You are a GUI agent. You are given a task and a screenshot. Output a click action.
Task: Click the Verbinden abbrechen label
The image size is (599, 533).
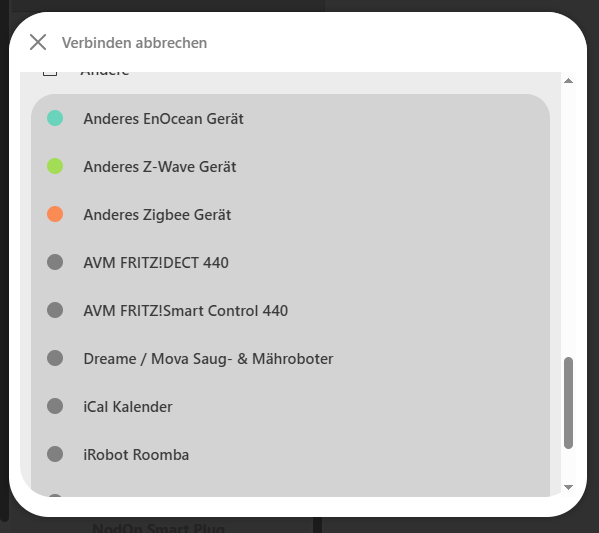(134, 43)
